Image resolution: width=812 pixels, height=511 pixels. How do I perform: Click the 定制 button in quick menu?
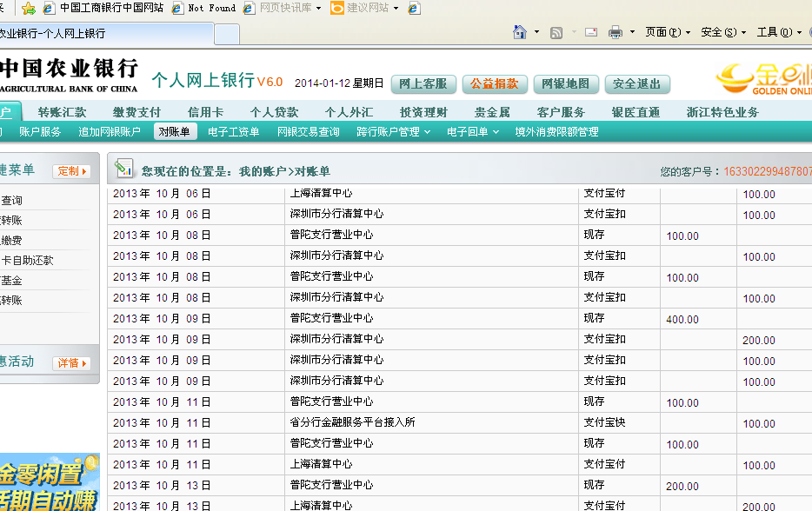pyautogui.click(x=72, y=171)
